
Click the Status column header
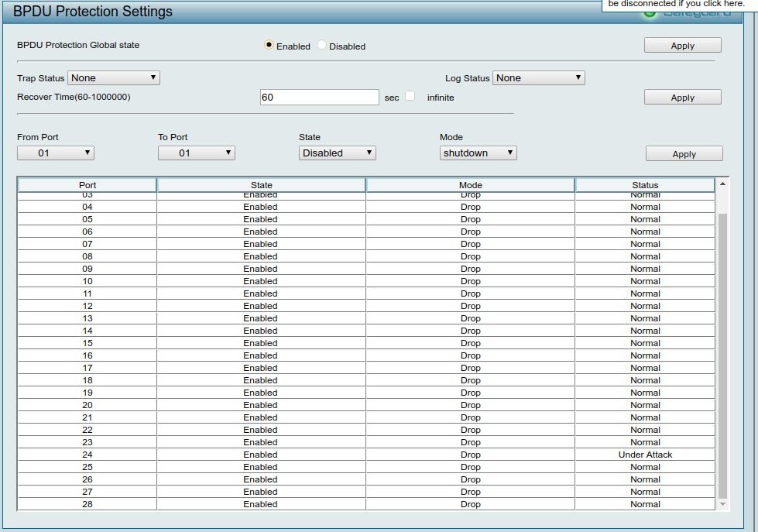click(x=645, y=185)
